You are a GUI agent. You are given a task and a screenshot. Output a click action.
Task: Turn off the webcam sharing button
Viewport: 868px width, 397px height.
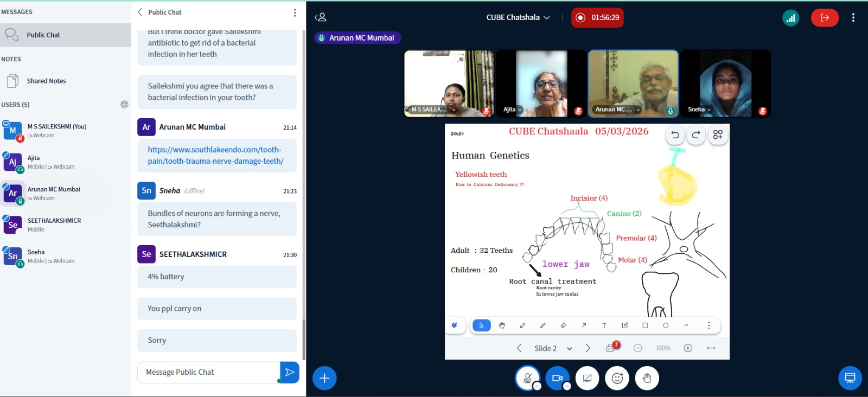(557, 378)
